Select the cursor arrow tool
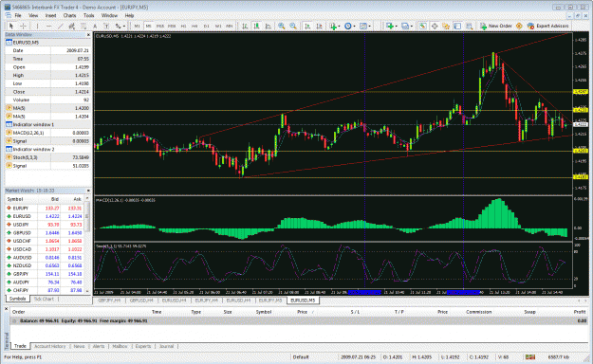Viewport: 593px width, 364px height. tap(11, 26)
